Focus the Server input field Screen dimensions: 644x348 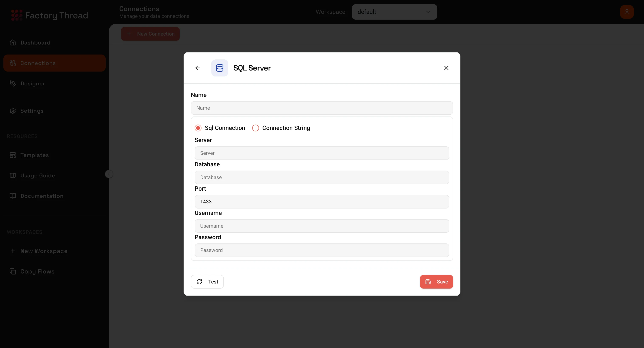pyautogui.click(x=322, y=153)
